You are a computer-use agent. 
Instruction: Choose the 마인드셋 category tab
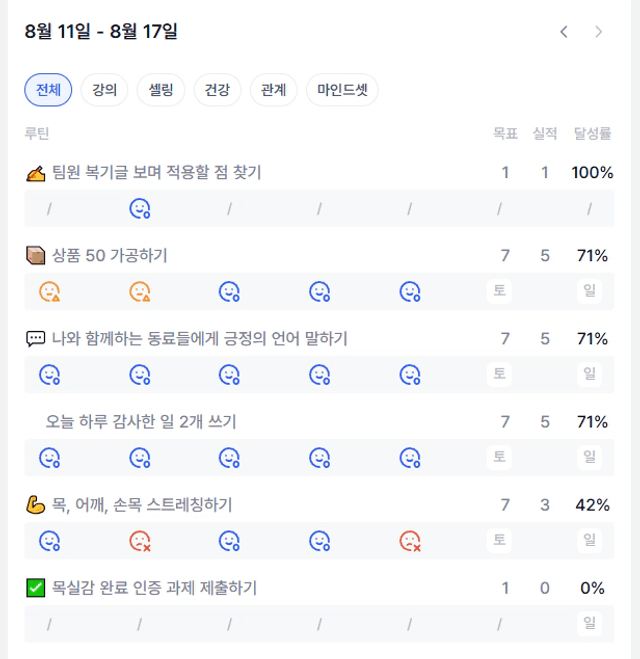click(342, 90)
